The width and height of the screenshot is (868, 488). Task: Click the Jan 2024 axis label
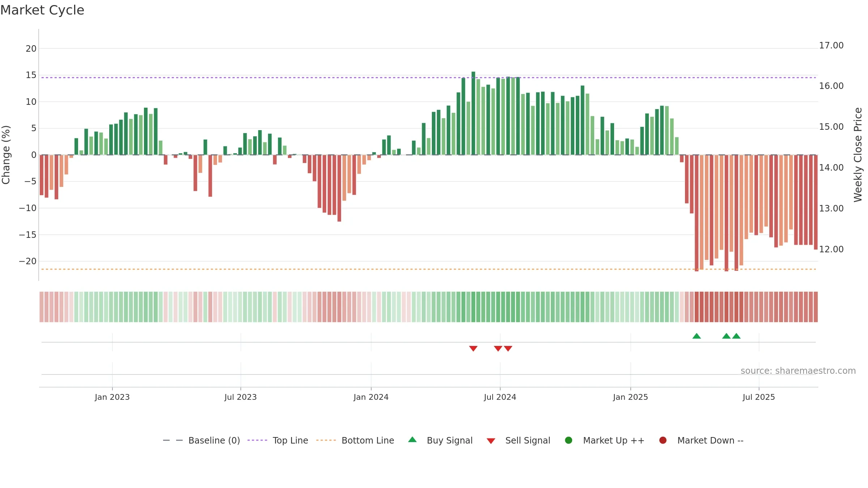click(371, 397)
